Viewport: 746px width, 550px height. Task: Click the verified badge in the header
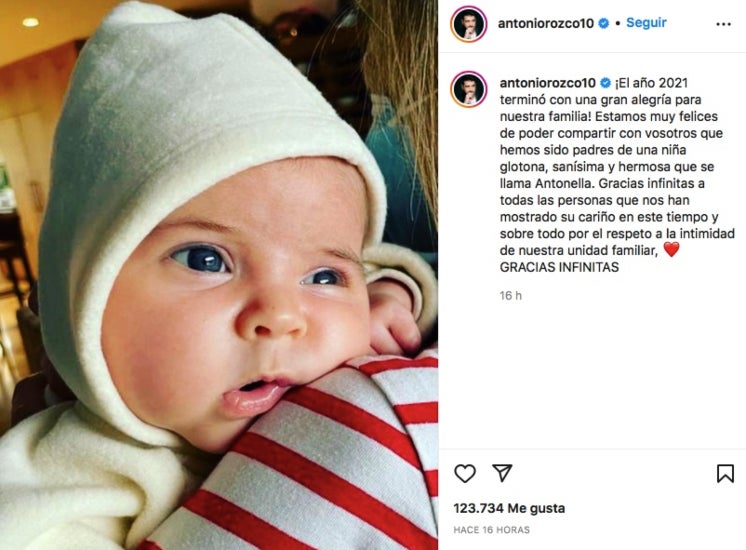603,23
